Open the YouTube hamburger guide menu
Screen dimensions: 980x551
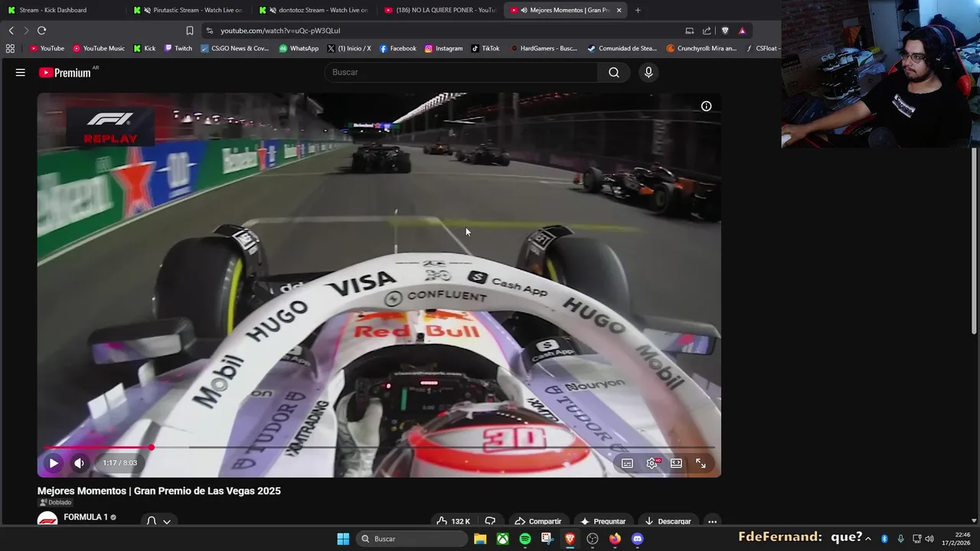coord(21,73)
